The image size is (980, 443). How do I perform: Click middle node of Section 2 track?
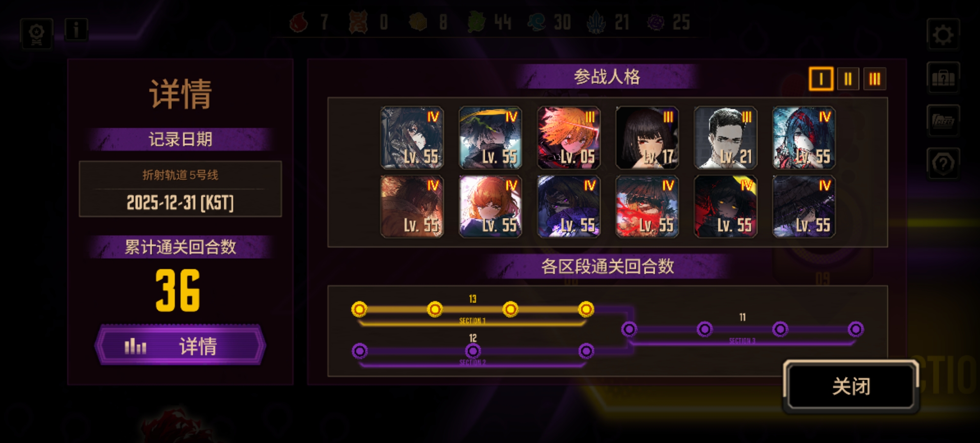(x=473, y=351)
